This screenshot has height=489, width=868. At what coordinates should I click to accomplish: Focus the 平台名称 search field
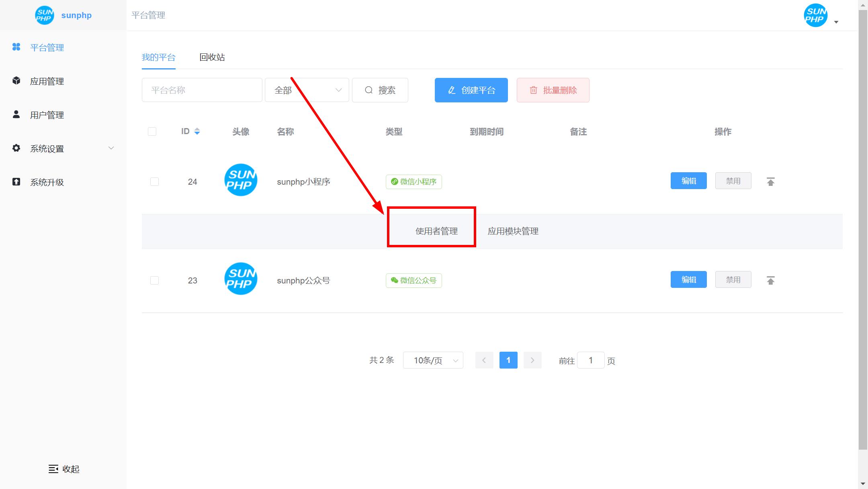pyautogui.click(x=202, y=90)
